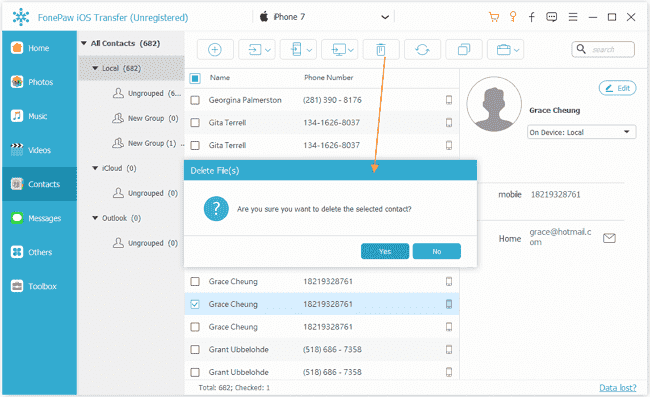This screenshot has height=397, width=650.
Task: Uncheck the highlighted Grace Cheung checkbox
Action: [195, 304]
